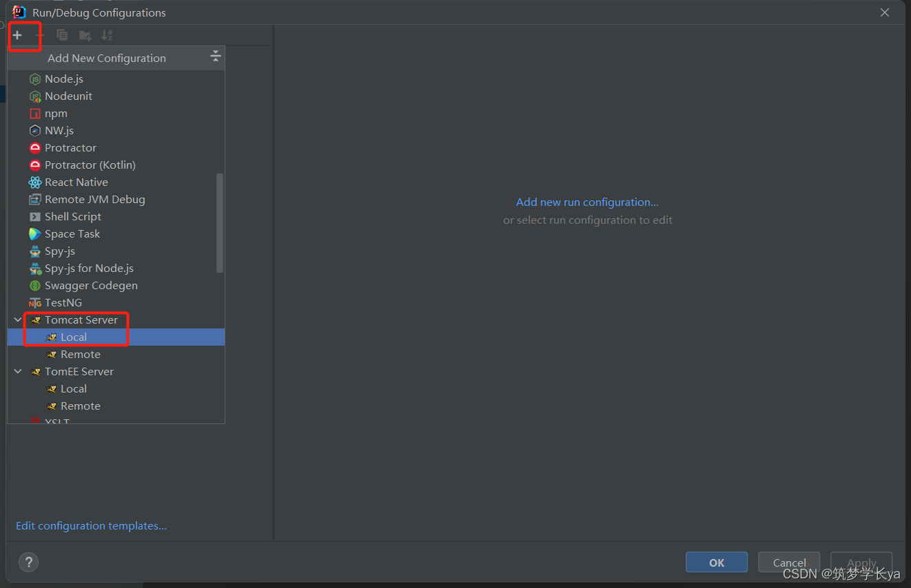The height and width of the screenshot is (588, 911).
Task: Click the Add new run configuration link
Action: tap(587, 202)
